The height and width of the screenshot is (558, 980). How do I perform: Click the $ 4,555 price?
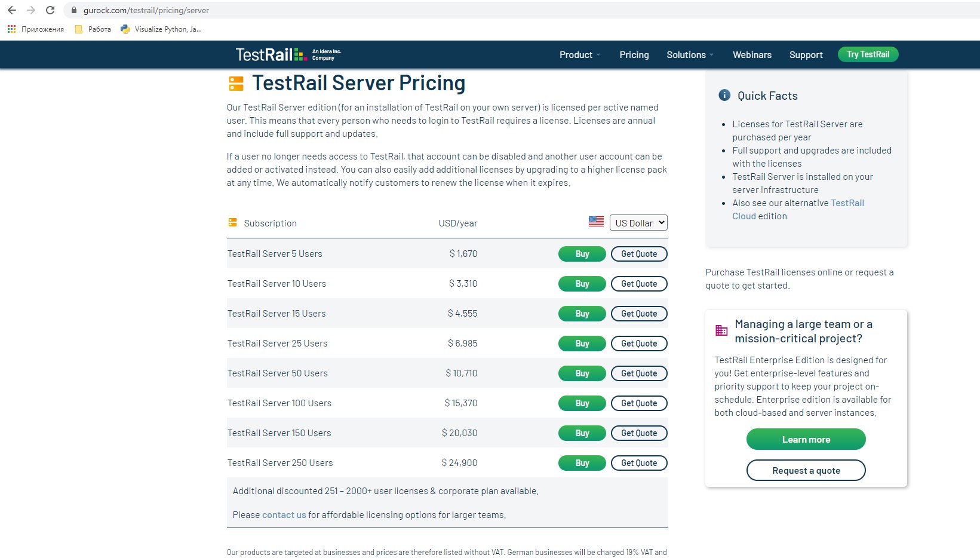click(462, 314)
